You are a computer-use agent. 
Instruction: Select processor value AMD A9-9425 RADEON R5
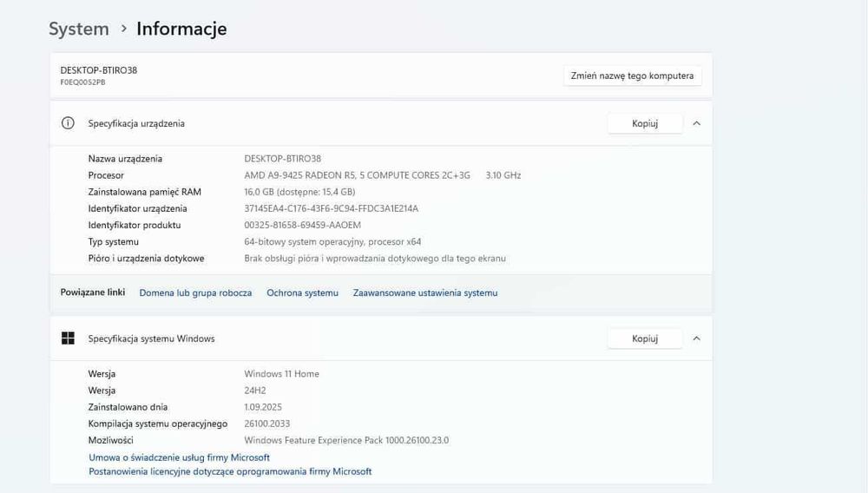(357, 175)
